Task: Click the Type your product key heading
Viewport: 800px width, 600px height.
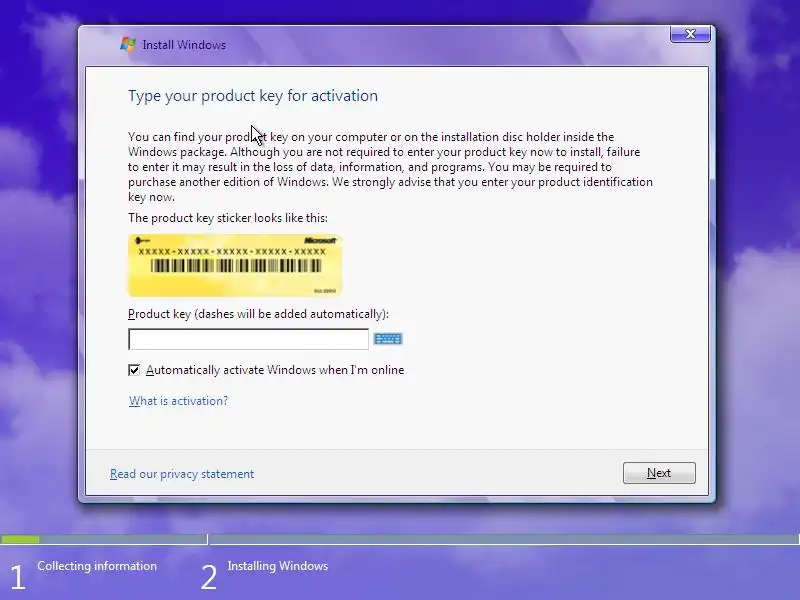Action: click(253, 96)
